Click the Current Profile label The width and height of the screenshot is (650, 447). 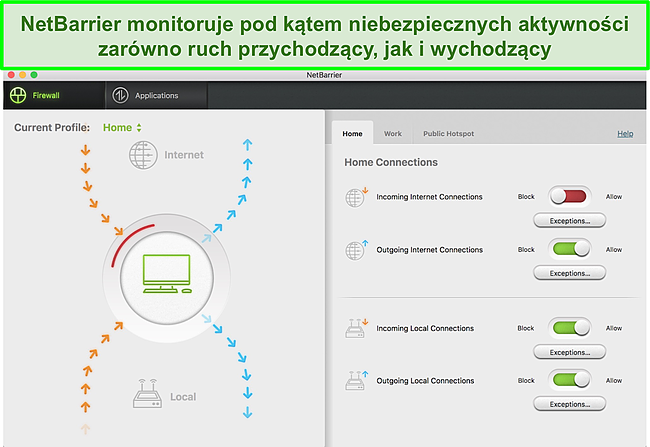pyautogui.click(x=52, y=128)
